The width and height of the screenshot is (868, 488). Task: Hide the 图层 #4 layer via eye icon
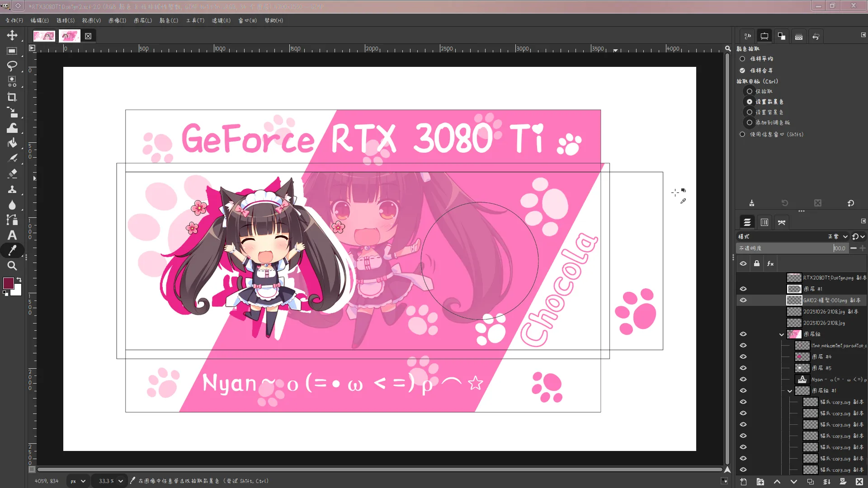point(743,357)
